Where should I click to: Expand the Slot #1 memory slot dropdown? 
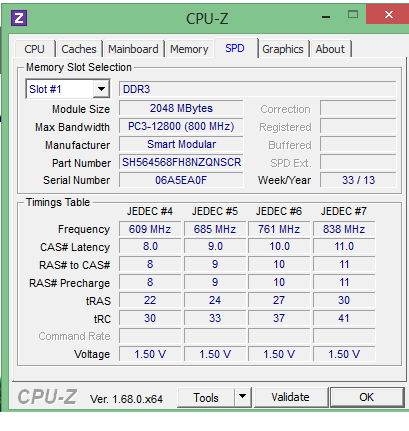101,89
